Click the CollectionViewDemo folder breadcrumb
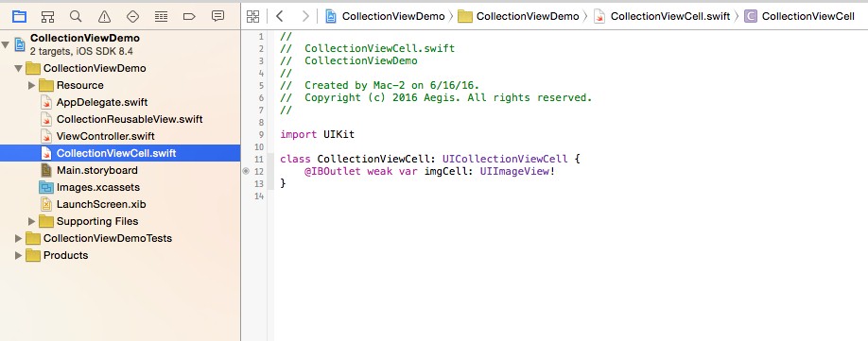This screenshot has height=341, width=868. coord(519,16)
